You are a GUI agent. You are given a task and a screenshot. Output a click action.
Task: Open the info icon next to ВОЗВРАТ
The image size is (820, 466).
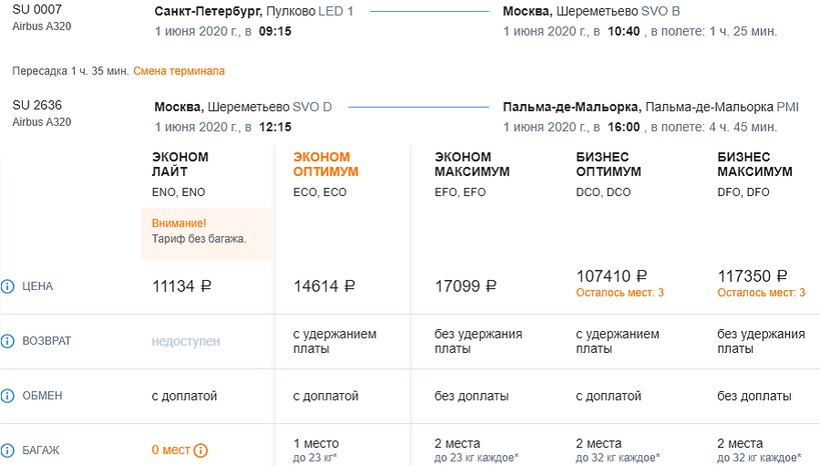[8, 341]
